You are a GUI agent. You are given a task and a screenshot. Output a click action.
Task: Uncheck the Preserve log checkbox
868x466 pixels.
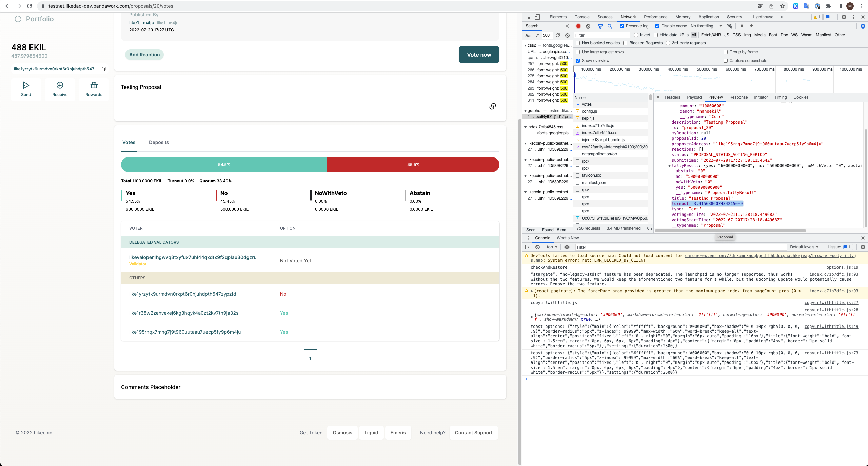tap(622, 26)
